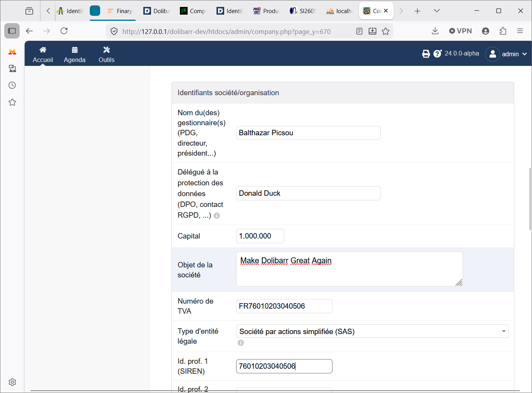Edit the manager name field Balthazar Picsou
The width and height of the screenshot is (532, 393).
pyautogui.click(x=308, y=133)
